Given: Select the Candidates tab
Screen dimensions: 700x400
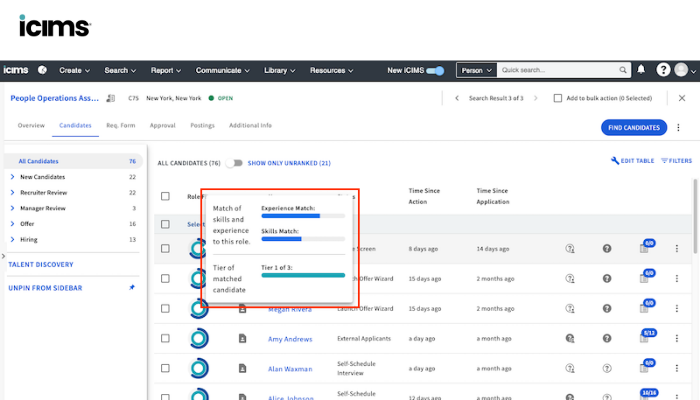Looking at the screenshot, I should coord(75,125).
